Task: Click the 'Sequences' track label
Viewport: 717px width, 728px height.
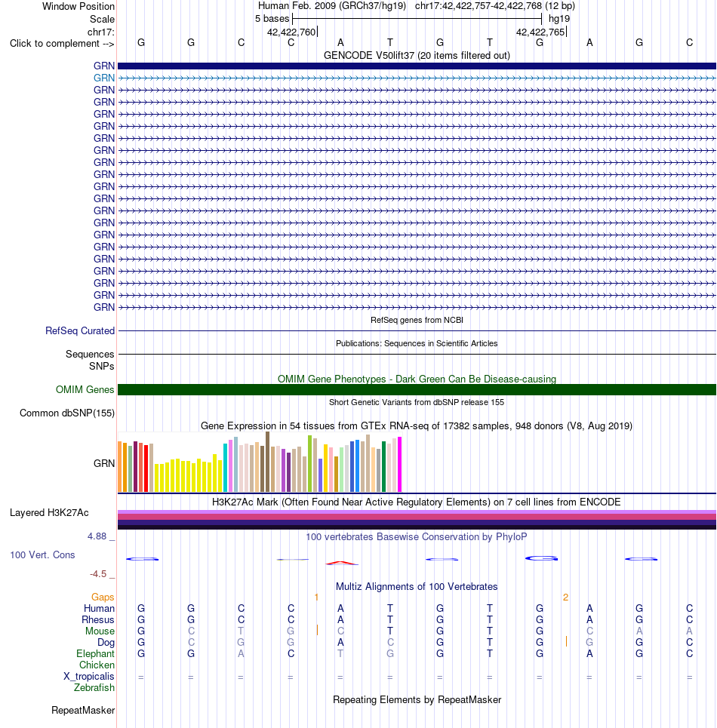Action: (x=90, y=354)
